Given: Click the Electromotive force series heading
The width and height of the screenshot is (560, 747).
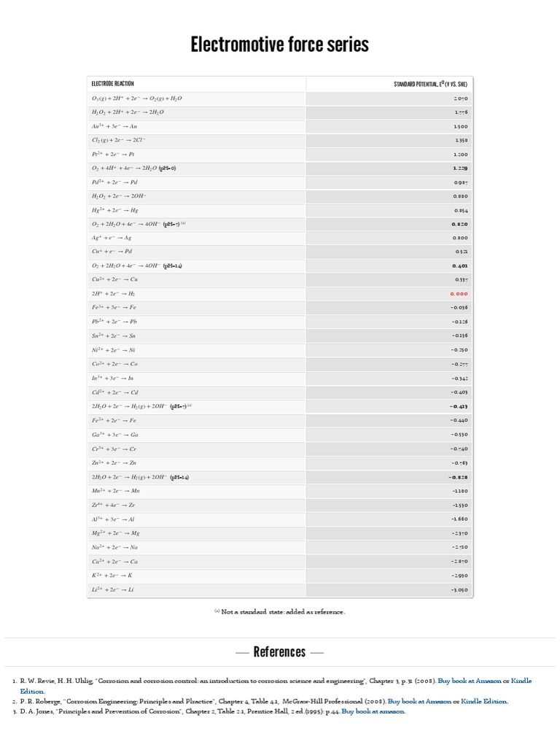Looking at the screenshot, I should point(280,44).
